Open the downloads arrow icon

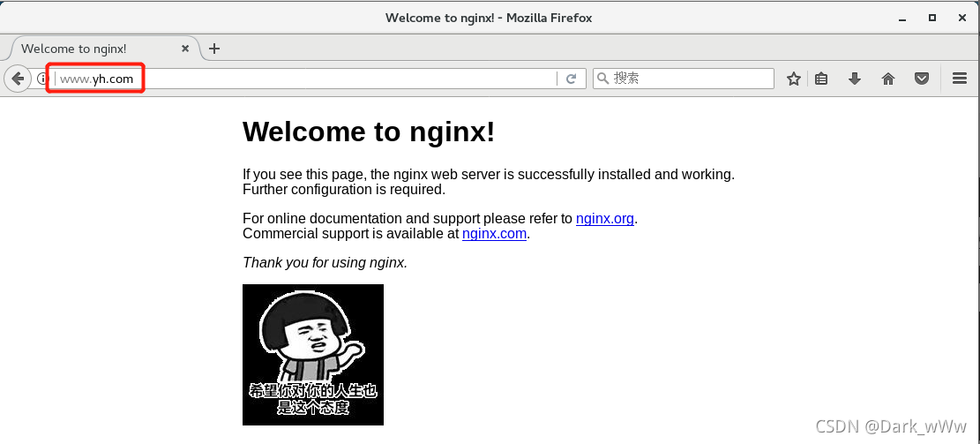coord(855,79)
